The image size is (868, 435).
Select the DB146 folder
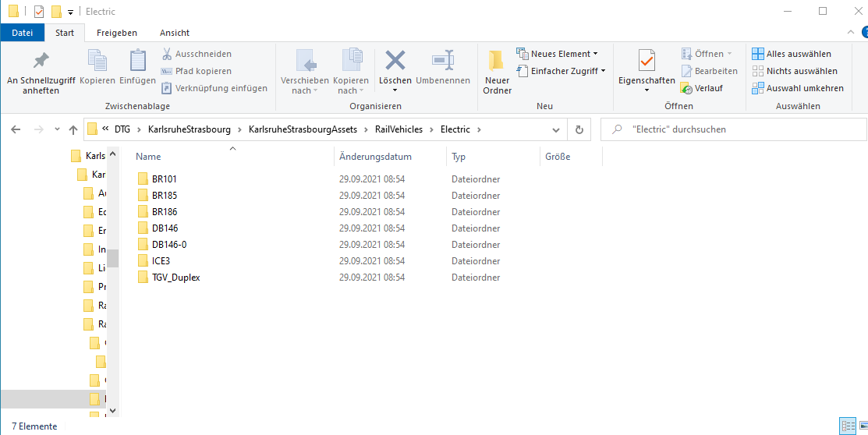click(x=165, y=228)
